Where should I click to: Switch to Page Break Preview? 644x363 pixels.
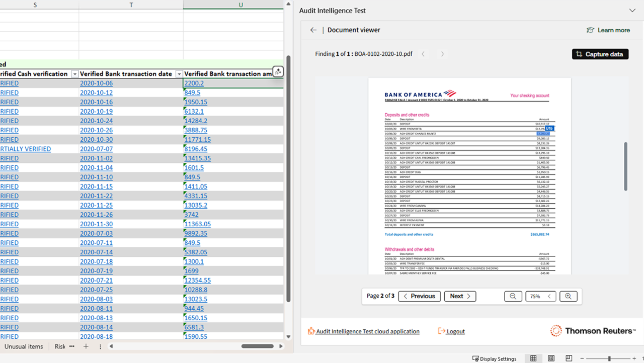569,358
